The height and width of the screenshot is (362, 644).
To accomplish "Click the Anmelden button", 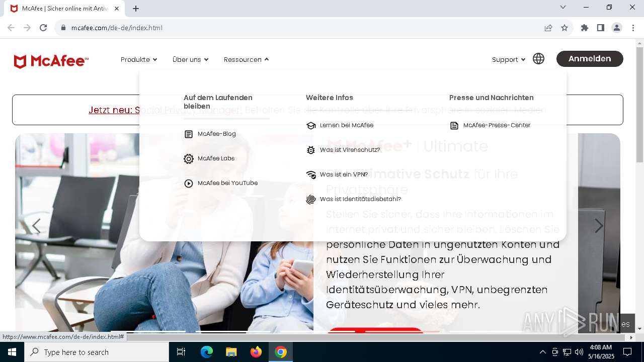I will [x=590, y=59].
